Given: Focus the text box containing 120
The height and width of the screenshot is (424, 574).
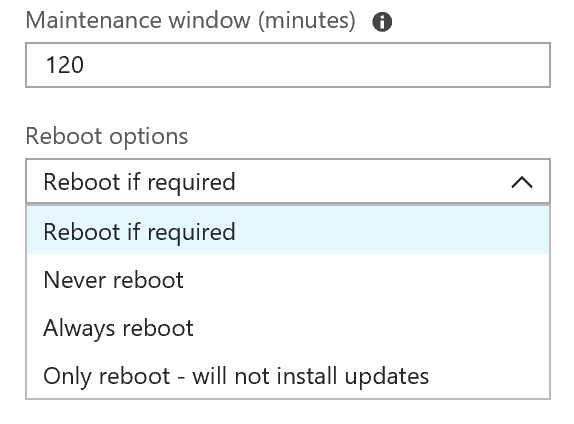Looking at the screenshot, I should (x=288, y=65).
